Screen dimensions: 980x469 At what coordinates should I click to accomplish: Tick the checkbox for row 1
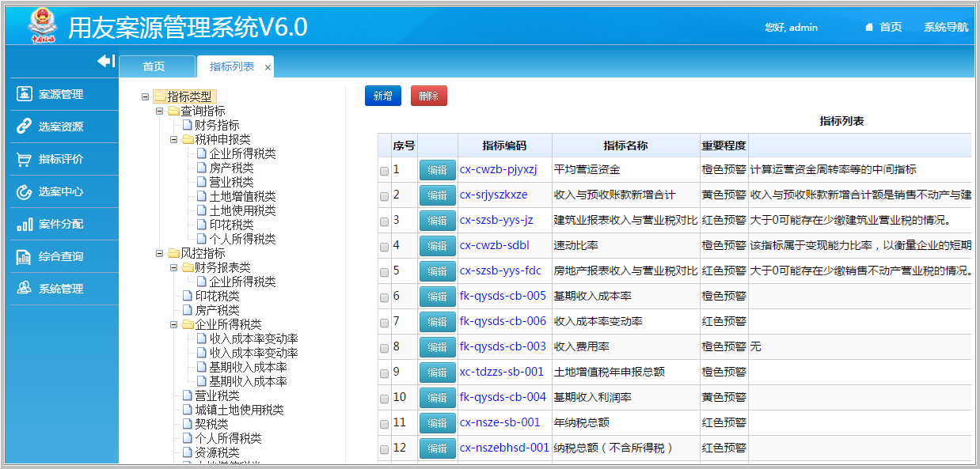(x=385, y=171)
